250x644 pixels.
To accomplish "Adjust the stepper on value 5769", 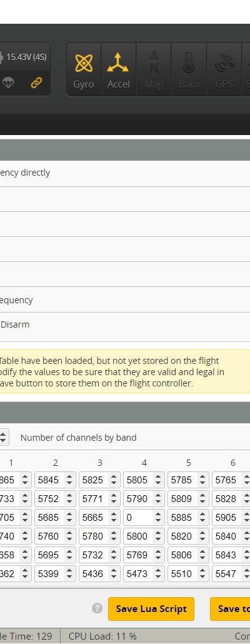I will [x=157, y=555].
